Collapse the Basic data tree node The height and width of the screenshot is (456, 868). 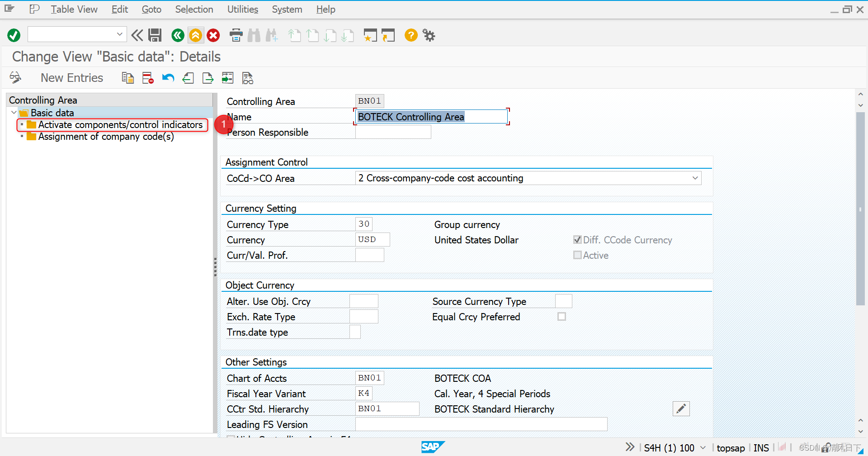tap(14, 113)
